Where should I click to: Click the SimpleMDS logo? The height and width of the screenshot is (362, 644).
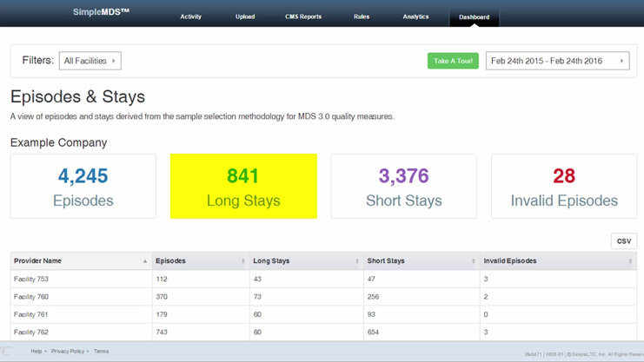[101, 12]
